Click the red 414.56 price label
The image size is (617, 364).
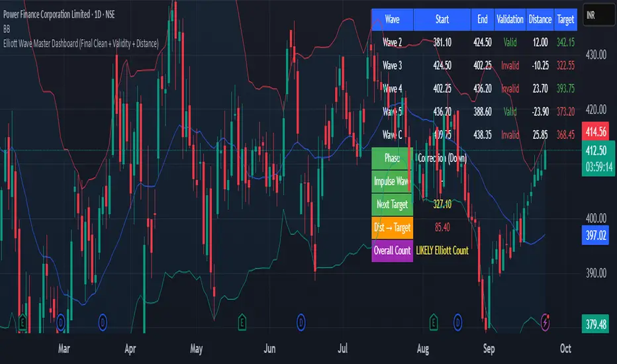click(x=596, y=132)
